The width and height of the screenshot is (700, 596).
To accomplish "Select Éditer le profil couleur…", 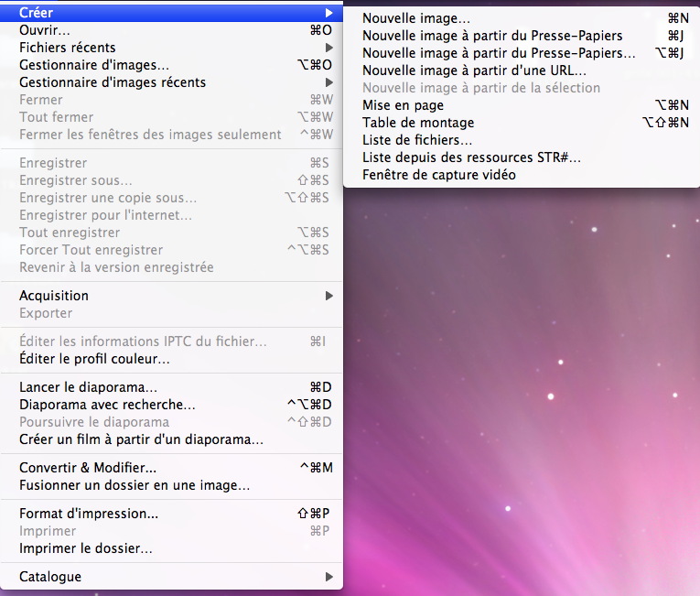I will coord(171,359).
